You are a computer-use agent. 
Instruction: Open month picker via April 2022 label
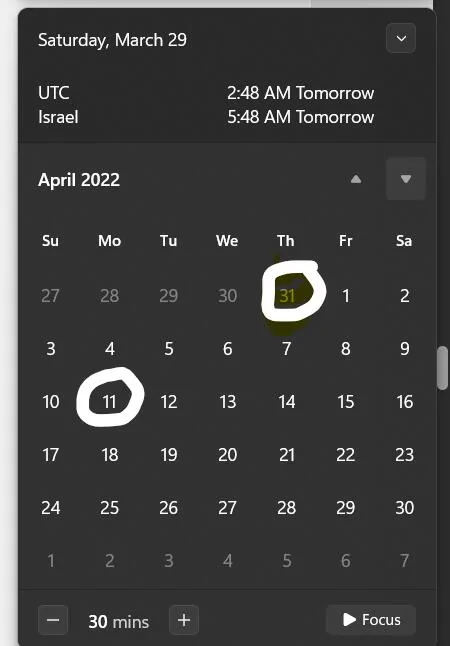coord(79,180)
